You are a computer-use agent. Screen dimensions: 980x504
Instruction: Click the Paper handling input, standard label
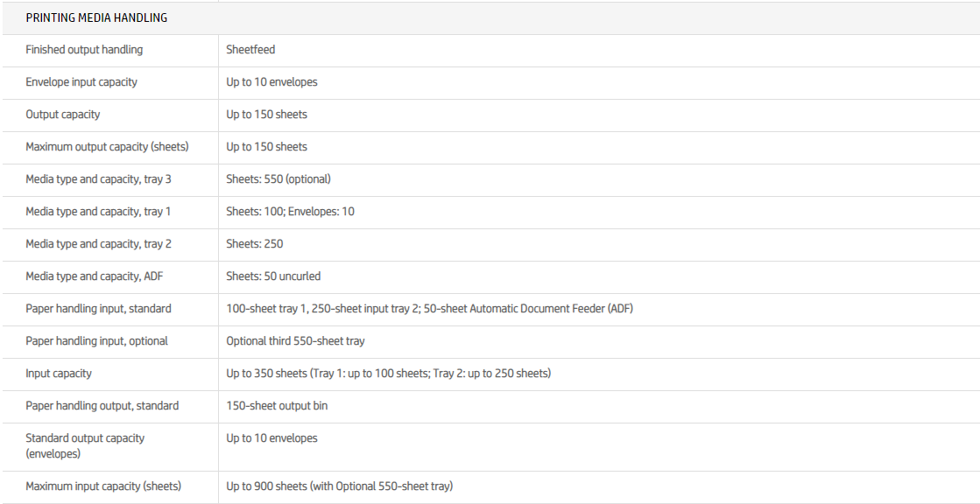pyautogui.click(x=98, y=309)
